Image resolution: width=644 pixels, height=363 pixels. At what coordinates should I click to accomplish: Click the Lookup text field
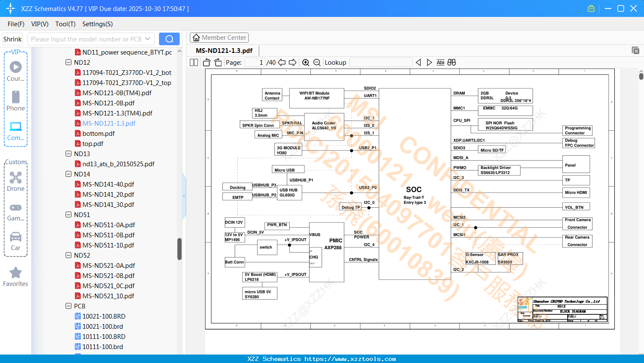click(x=381, y=63)
